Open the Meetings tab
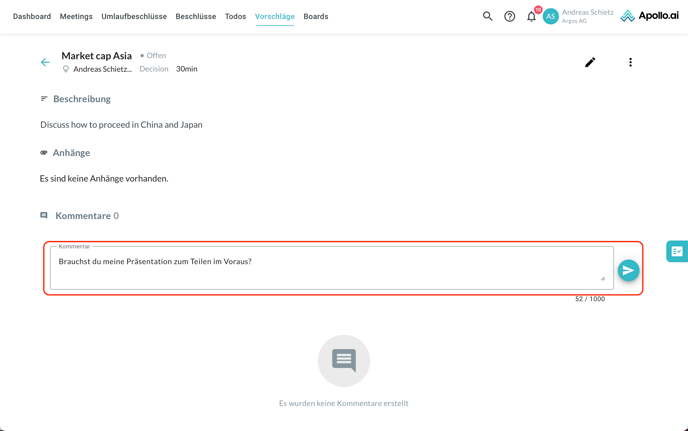Screen dimensions: 688x431 [x=76, y=16]
